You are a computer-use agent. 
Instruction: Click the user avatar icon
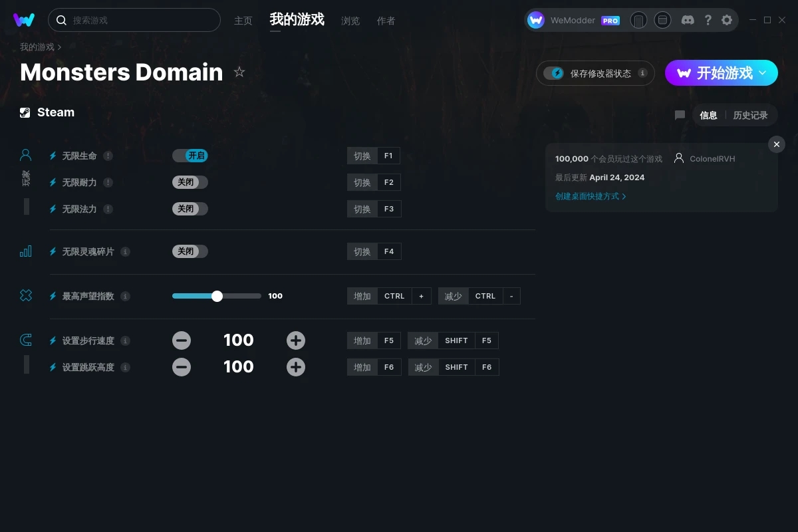point(536,20)
